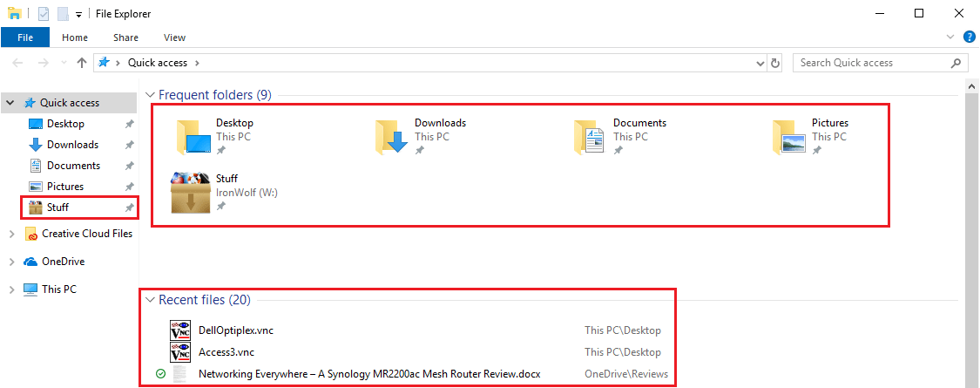The width and height of the screenshot is (980, 388).
Task: Click the vertical scrollbar thumb
Action: (972, 241)
